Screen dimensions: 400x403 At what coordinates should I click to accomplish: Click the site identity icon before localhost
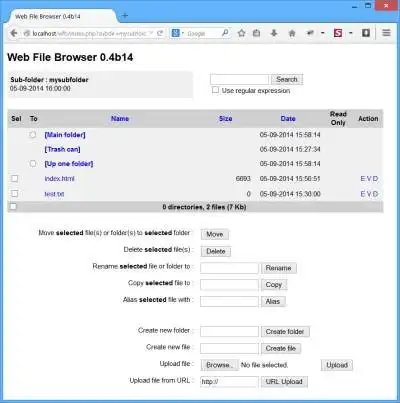pyautogui.click(x=27, y=33)
